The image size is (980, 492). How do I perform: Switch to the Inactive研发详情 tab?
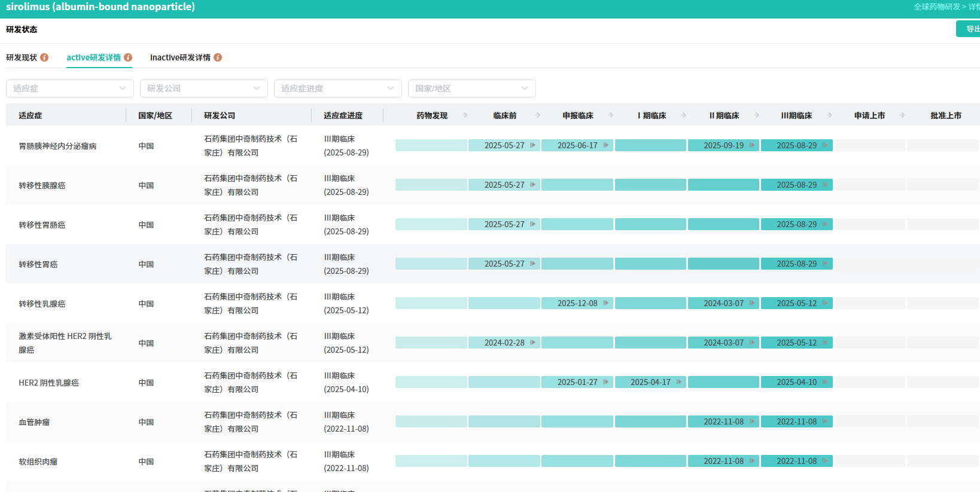(x=180, y=57)
